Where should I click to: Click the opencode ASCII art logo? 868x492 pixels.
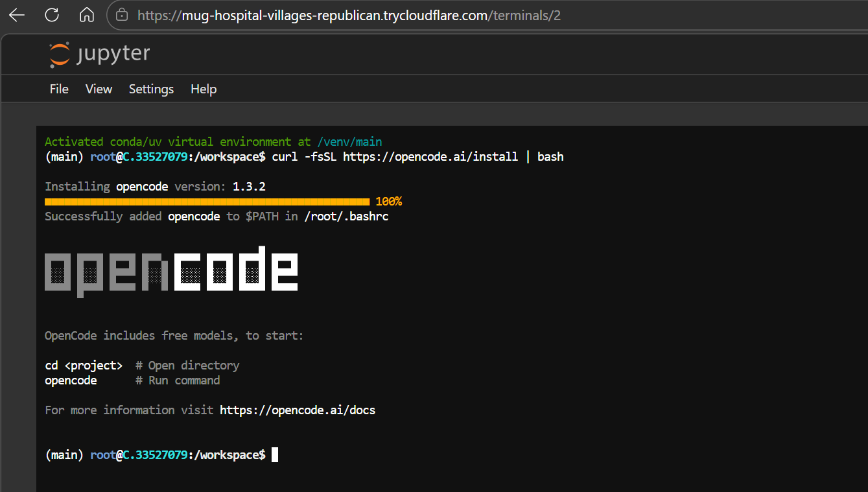[171, 271]
